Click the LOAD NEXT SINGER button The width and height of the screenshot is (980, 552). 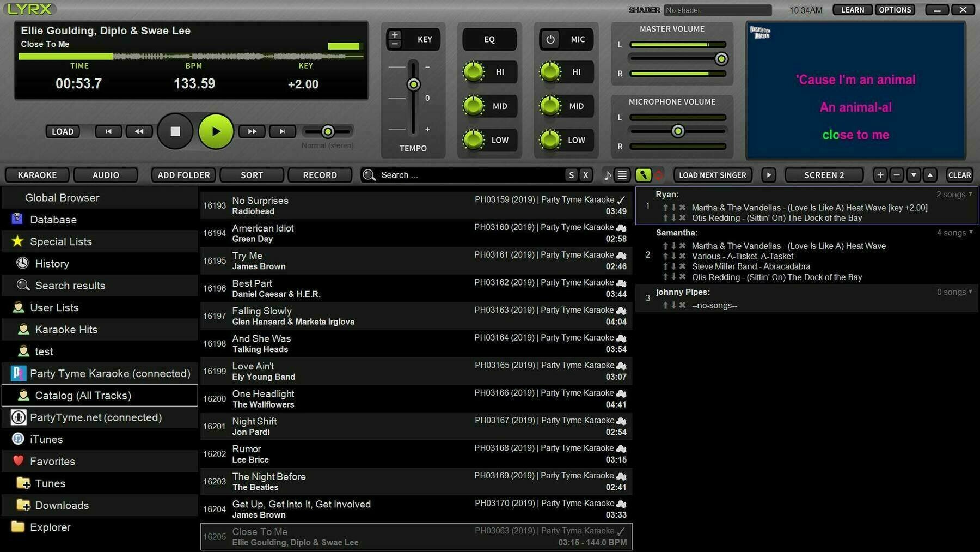[712, 175]
